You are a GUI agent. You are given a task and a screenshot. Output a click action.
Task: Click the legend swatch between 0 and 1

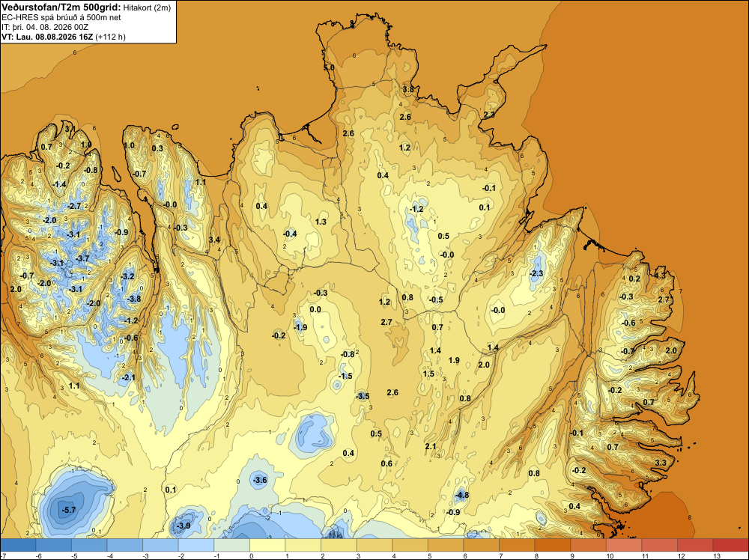[x=267, y=545]
